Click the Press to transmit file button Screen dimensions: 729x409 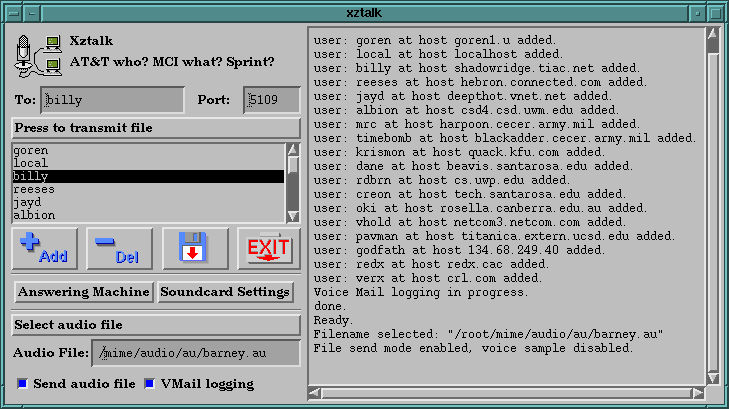pos(155,128)
